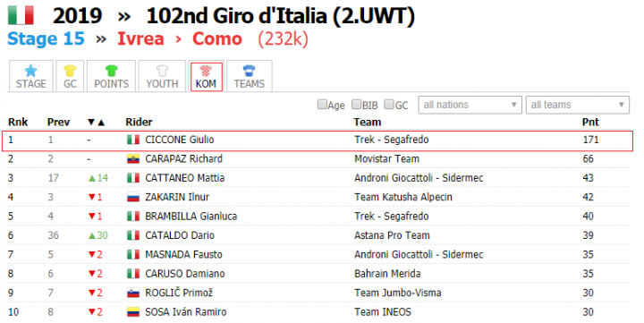Viewport: 644px width, 323px height.
Task: Sort by the Pnt column header
Action: click(590, 122)
